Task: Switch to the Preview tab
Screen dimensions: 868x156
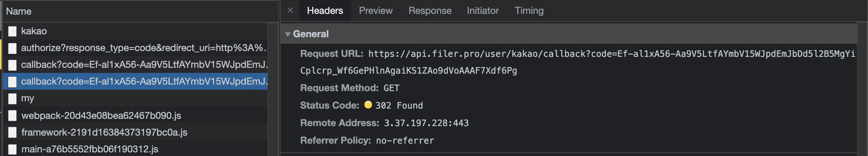Action: 375,11
